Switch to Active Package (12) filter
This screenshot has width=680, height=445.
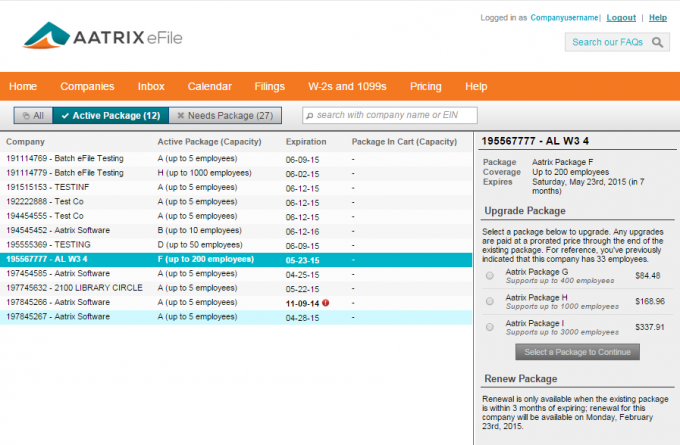pyautogui.click(x=111, y=115)
